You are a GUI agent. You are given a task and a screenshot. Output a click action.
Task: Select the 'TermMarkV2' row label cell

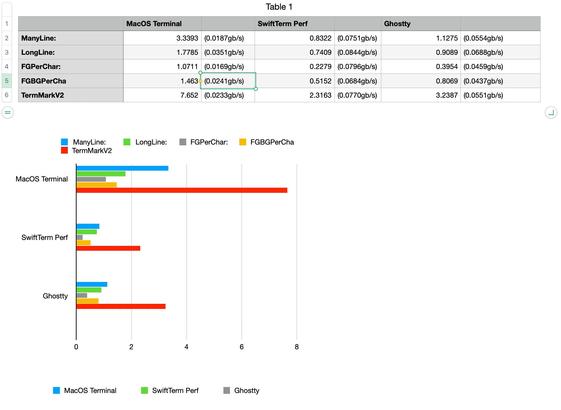tap(71, 95)
